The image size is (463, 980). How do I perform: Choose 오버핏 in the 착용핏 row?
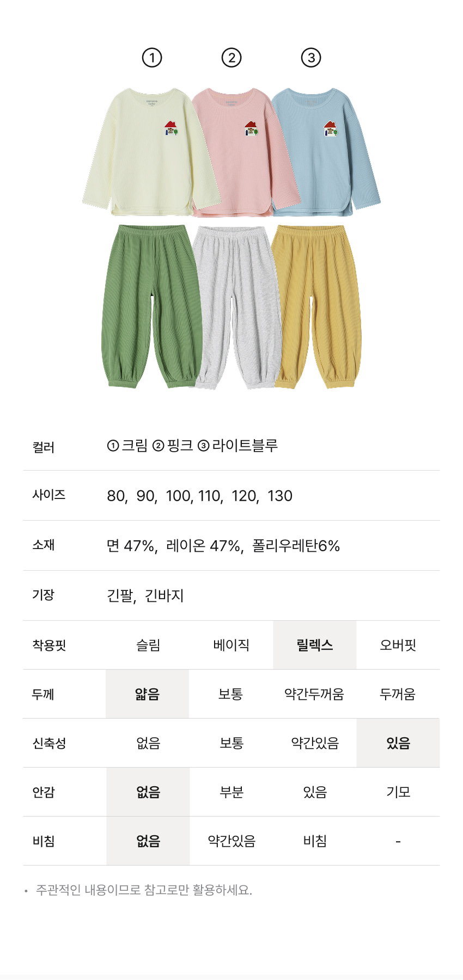[x=398, y=645]
